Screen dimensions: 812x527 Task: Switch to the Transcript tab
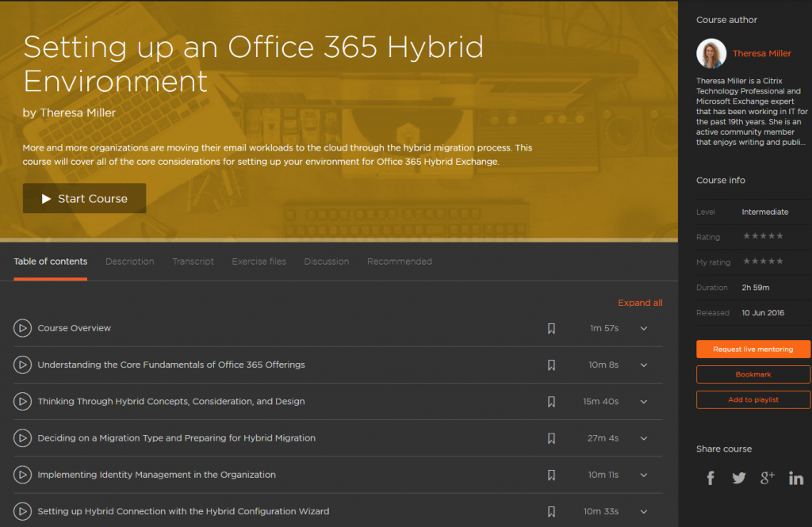(193, 261)
